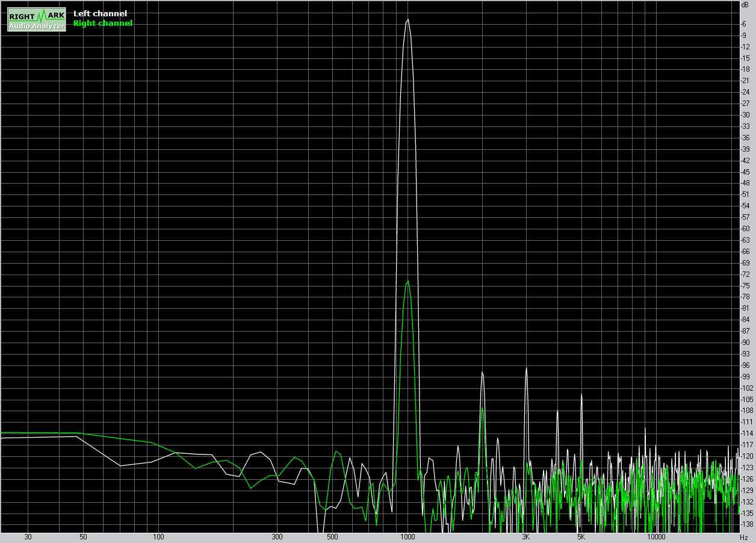Click the white 1 kHz fundamental peak tip
Screen dimensions: 756x543
pos(408,20)
